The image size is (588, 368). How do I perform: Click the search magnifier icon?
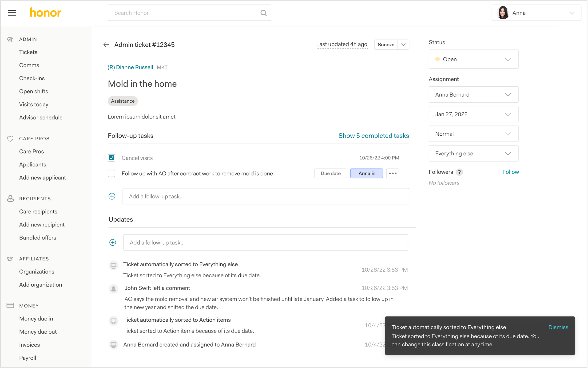[263, 13]
